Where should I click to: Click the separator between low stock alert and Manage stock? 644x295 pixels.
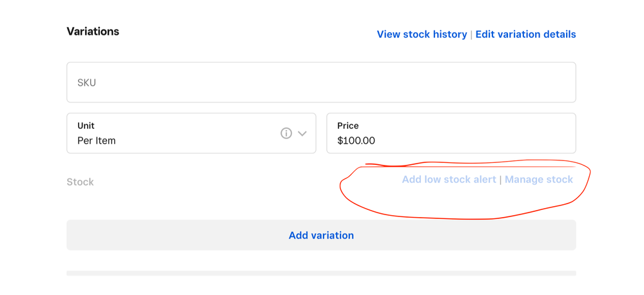pos(500,180)
